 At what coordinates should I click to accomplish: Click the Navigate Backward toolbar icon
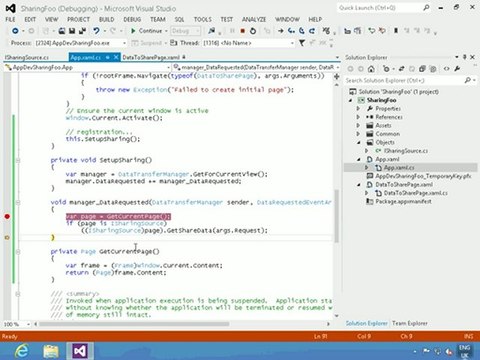[15, 31]
